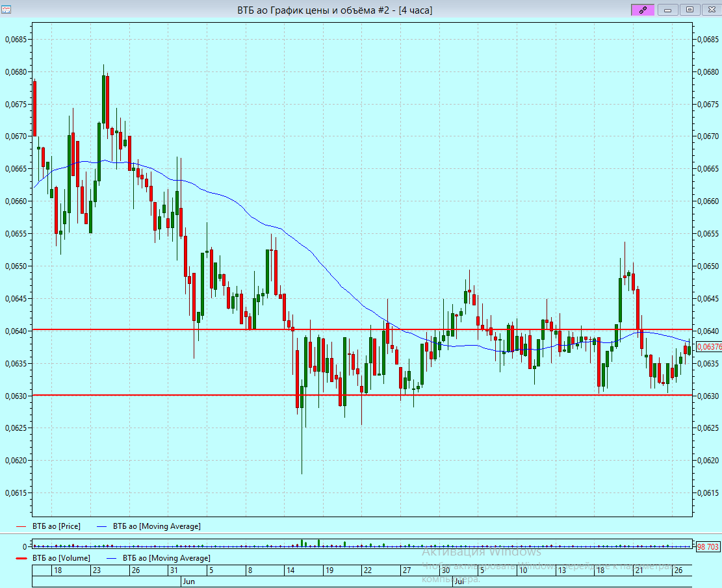Image resolution: width=722 pixels, height=588 pixels.
Task: Click the 'Jun' month label on time axis
Action: [189, 582]
